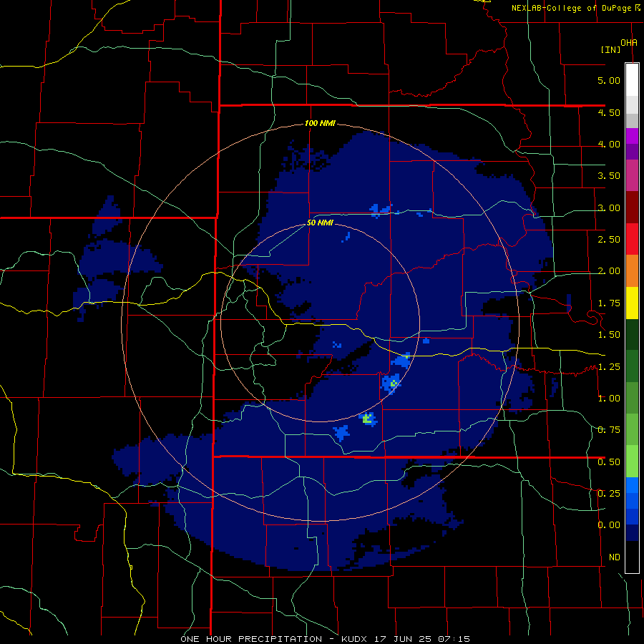Pick the bright red legend swatch
The image size is (644, 644).
(632, 239)
